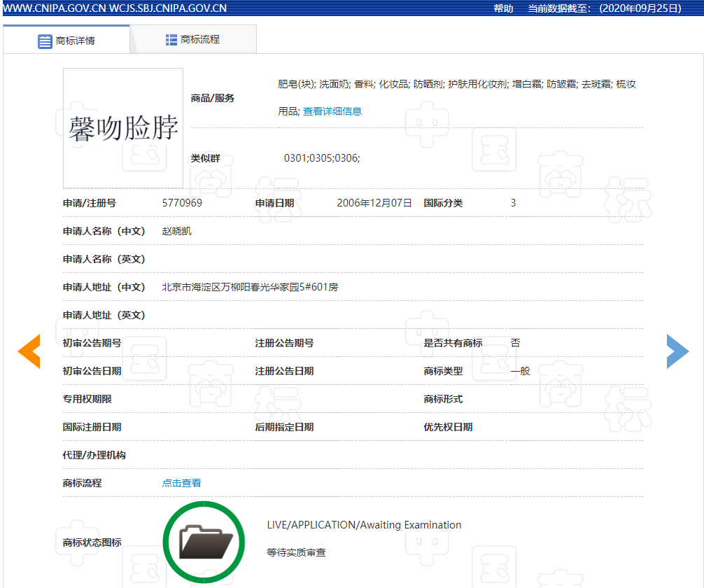The image size is (704, 588).
Task: Click the 申请/注册号 label
Action: [90, 203]
